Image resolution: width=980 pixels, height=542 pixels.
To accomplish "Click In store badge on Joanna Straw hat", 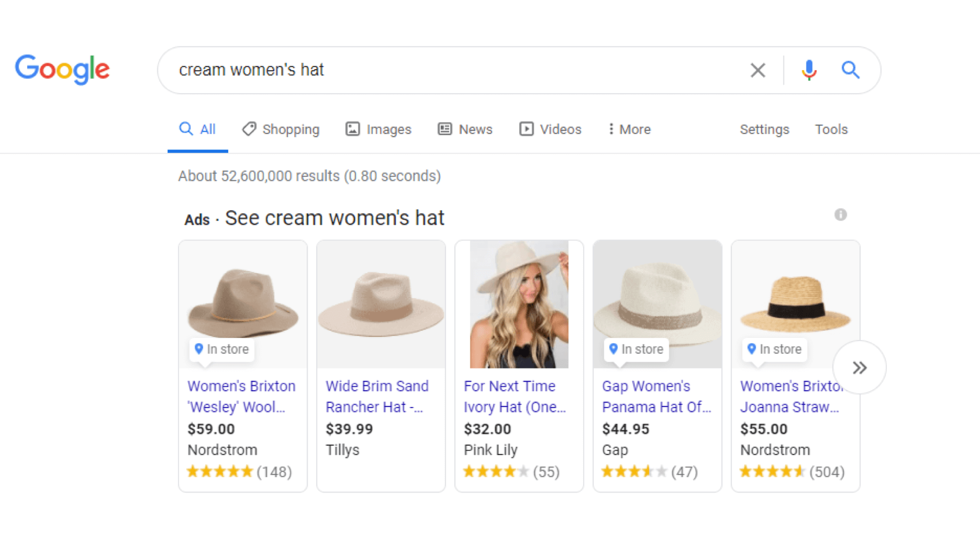I will pos(774,349).
